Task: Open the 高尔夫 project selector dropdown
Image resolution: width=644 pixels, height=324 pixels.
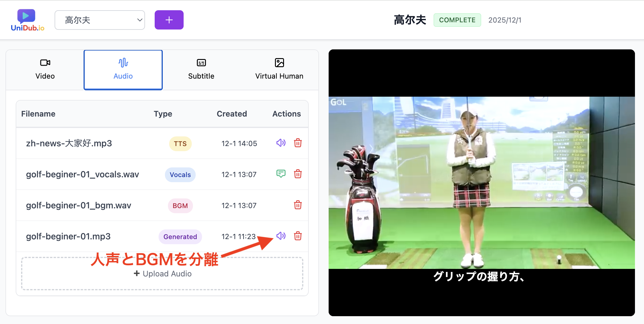Action: tap(99, 20)
